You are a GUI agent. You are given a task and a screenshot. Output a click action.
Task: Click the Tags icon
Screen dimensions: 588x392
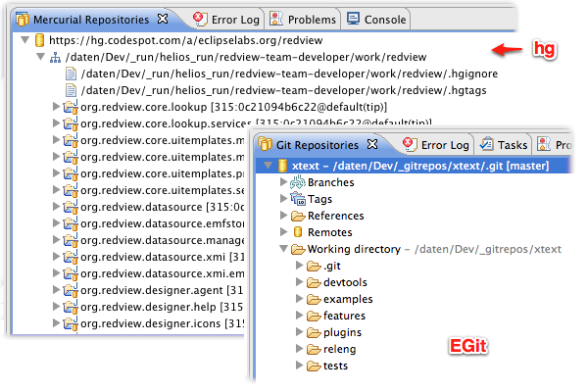coord(298,199)
